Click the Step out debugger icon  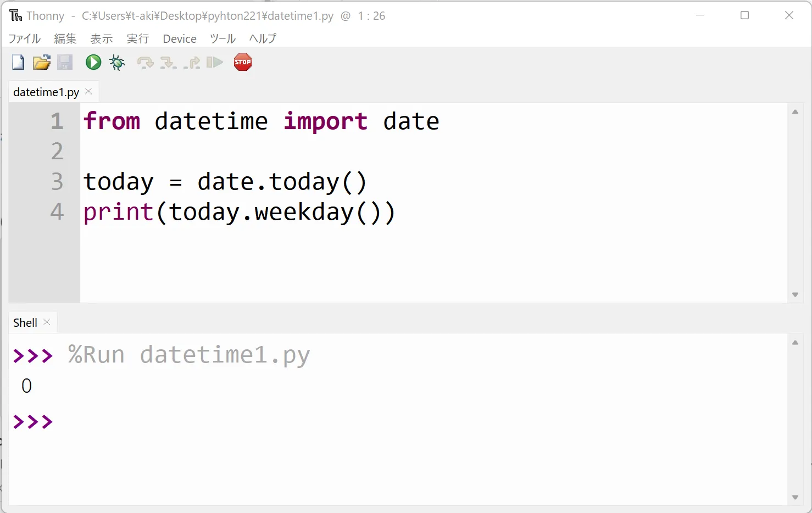click(x=192, y=63)
